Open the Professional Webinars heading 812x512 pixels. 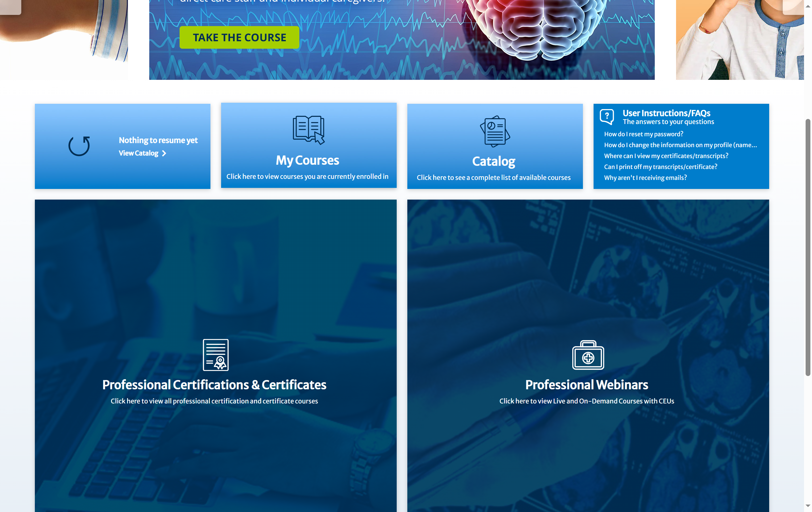coord(587,385)
